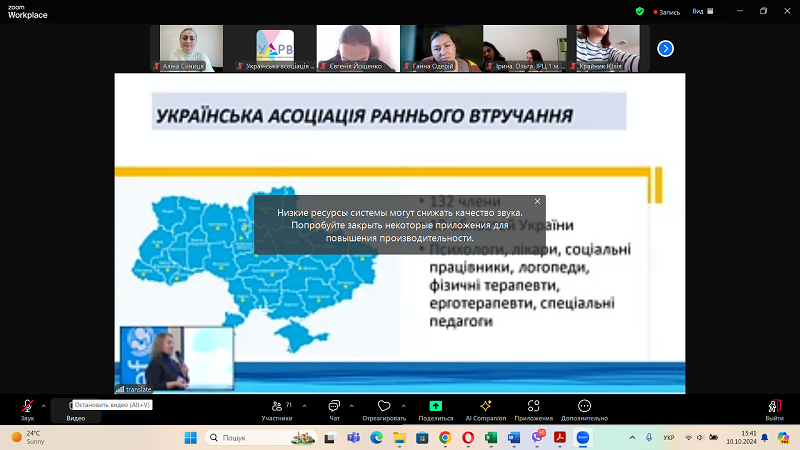The width and height of the screenshot is (800, 450).
Task: Open Viber from the taskbar
Action: [x=537, y=437]
